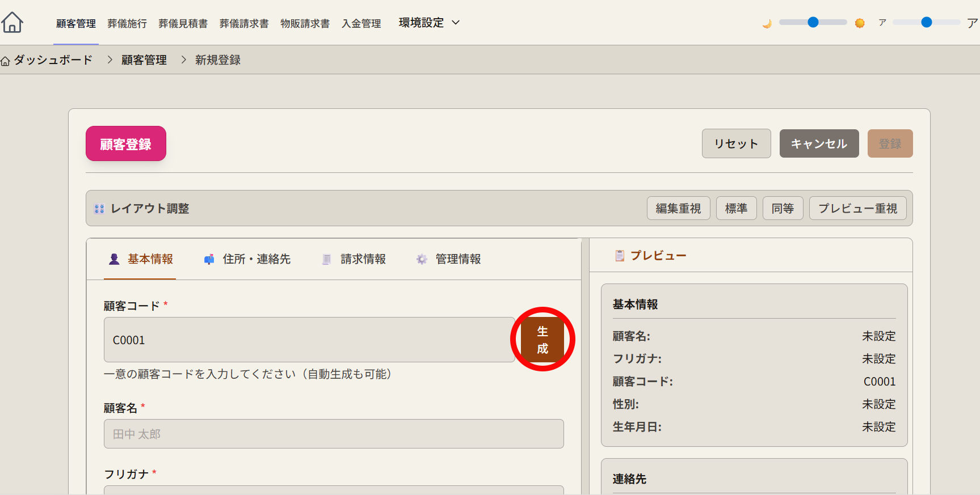The height and width of the screenshot is (495, 980).
Task: Click the リセット button
Action: coord(736,143)
